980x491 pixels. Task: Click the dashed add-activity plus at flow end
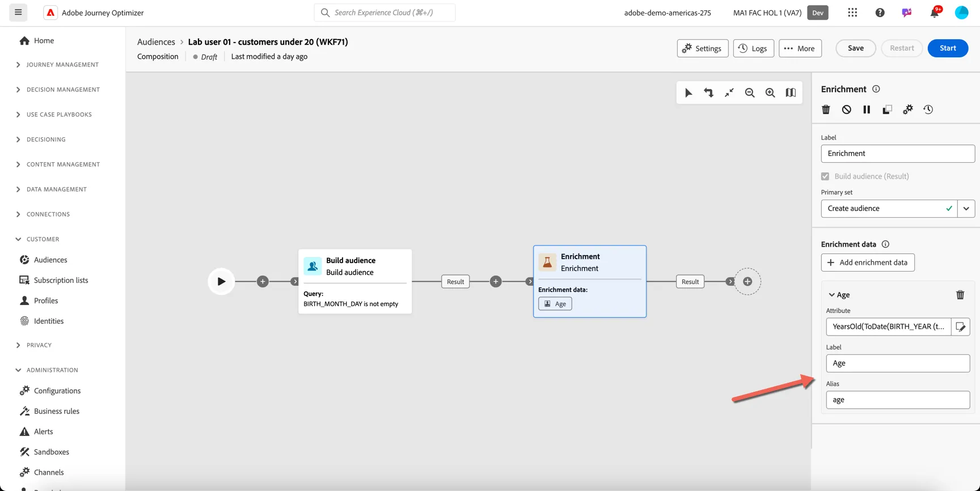point(747,281)
